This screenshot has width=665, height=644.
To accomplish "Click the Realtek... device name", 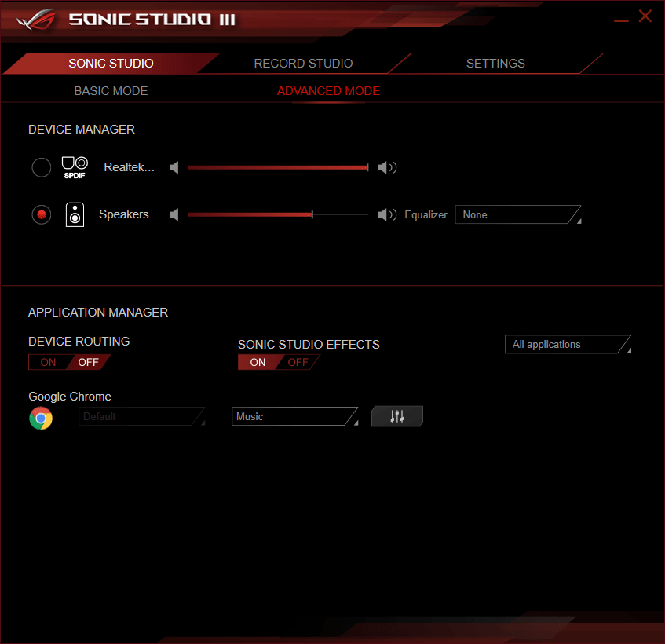I will coord(129,167).
